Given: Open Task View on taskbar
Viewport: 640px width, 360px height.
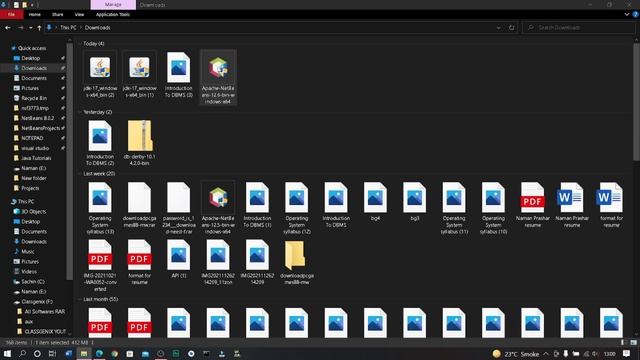Looking at the screenshot, I should [x=52, y=353].
